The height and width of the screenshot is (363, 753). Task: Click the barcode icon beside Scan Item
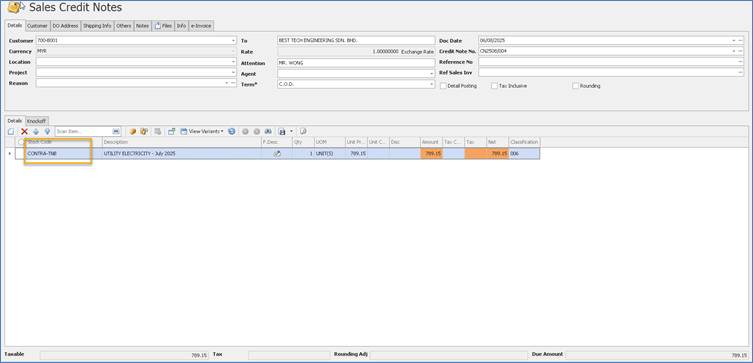(x=116, y=131)
